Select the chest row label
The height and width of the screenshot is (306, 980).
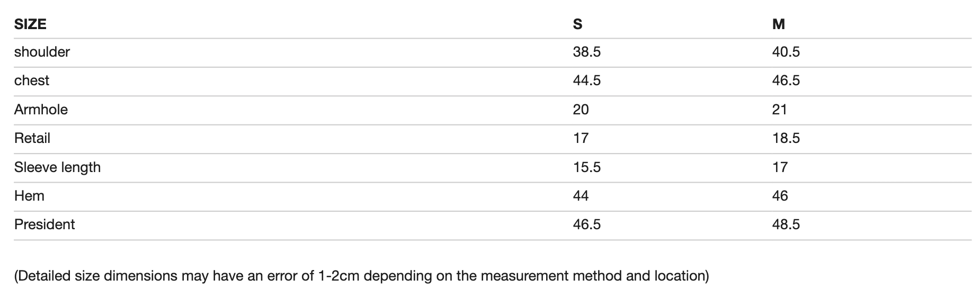[x=32, y=80]
